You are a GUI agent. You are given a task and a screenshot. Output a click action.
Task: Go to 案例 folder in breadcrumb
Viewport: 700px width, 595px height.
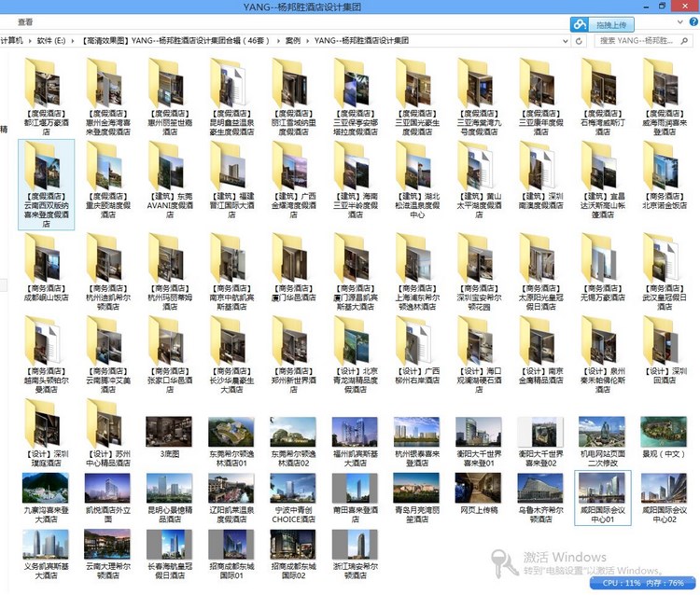click(x=293, y=41)
